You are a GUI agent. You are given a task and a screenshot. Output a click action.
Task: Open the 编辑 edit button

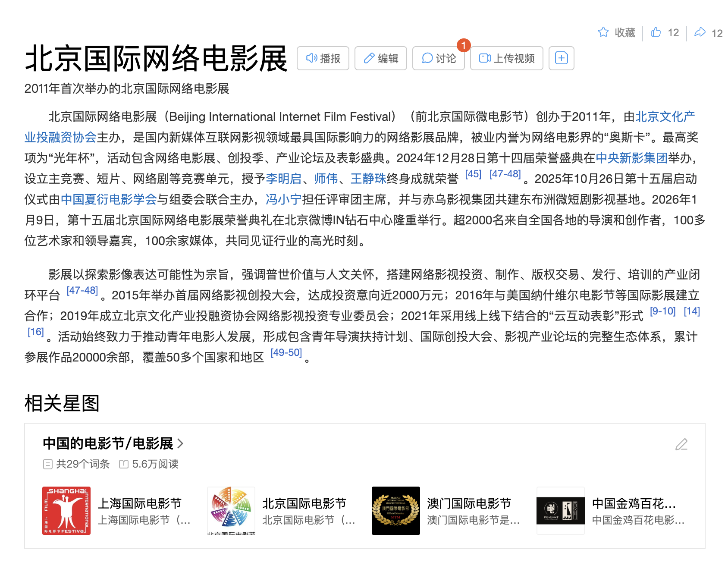click(x=381, y=58)
